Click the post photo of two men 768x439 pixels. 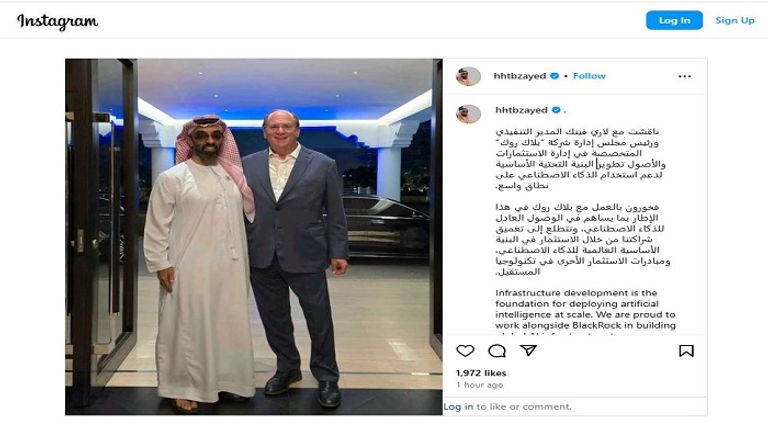pyautogui.click(x=254, y=237)
